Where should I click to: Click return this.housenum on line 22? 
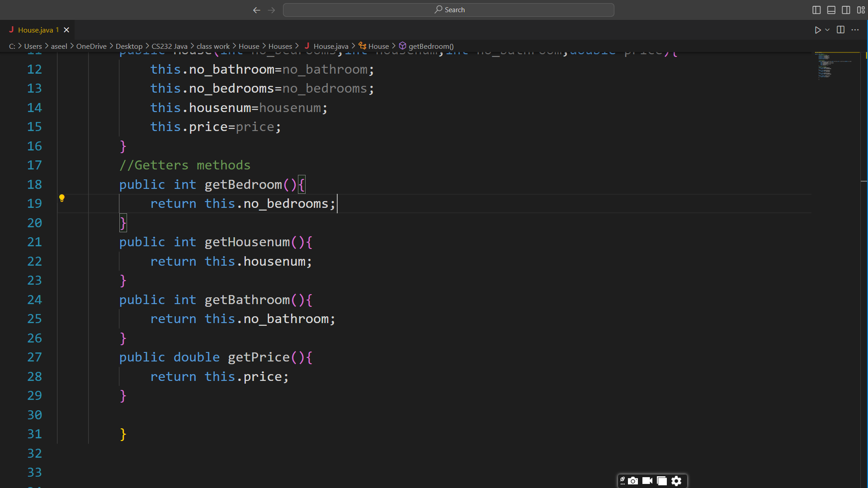tap(231, 261)
